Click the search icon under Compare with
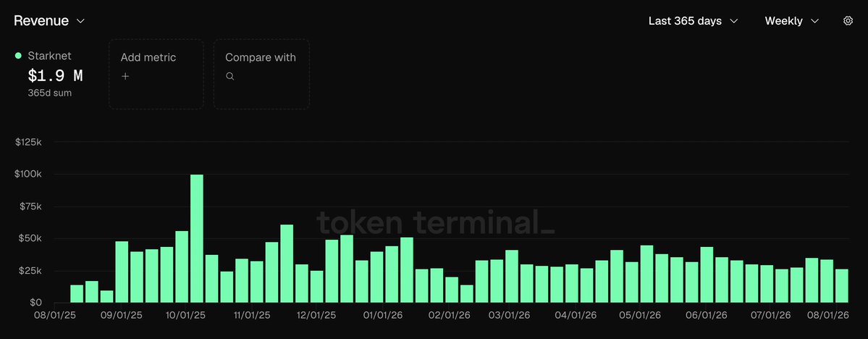The height and width of the screenshot is (339, 868). click(x=229, y=77)
